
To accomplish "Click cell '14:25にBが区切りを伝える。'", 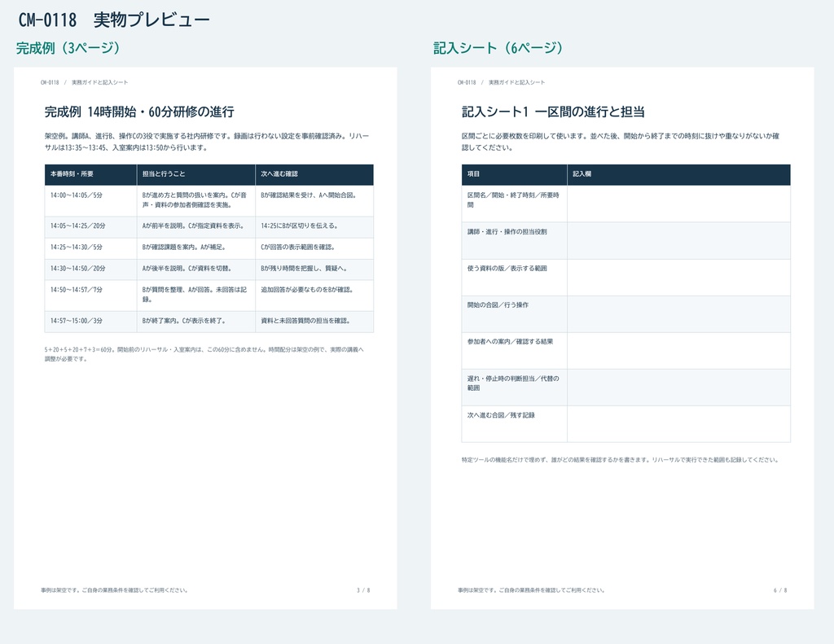I will pyautogui.click(x=314, y=227).
